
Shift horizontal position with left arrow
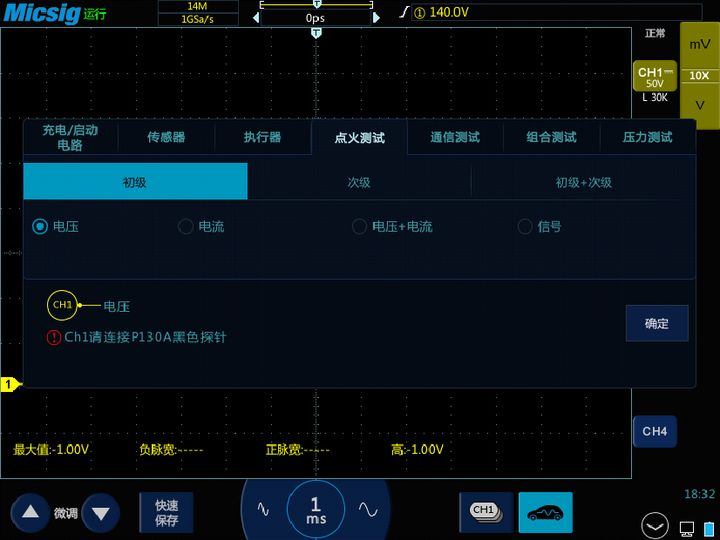[256, 17]
